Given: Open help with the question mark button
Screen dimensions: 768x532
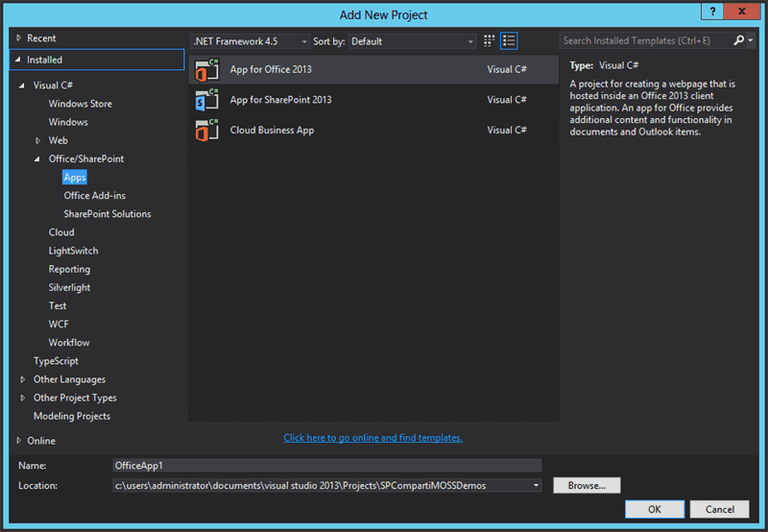Looking at the screenshot, I should (712, 12).
